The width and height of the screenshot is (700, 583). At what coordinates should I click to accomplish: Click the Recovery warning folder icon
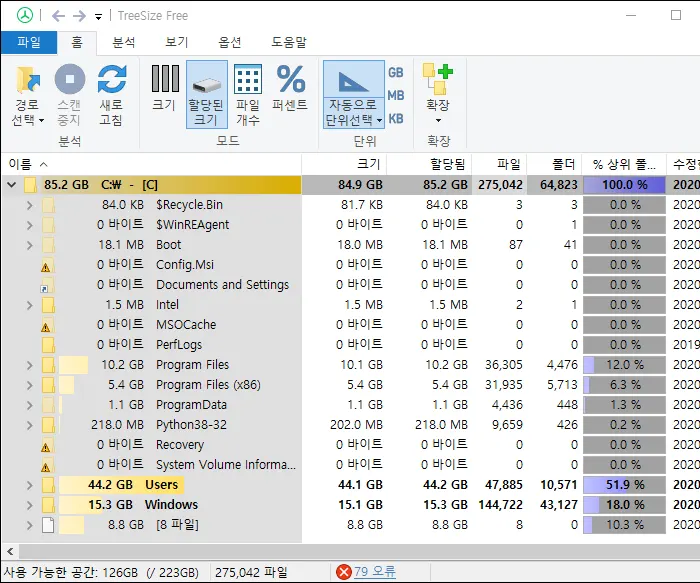click(48, 445)
